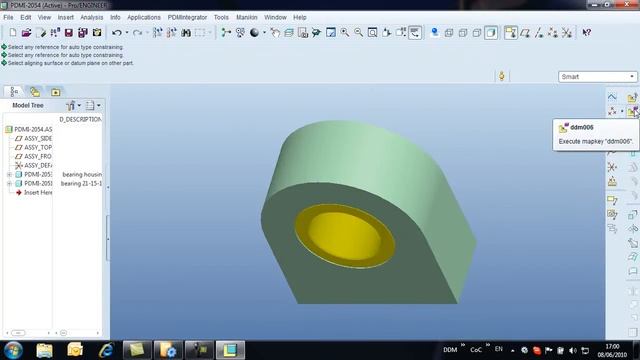640x360 pixels.
Task: Zoom in with the magnifier plus icon
Action: coord(345,33)
